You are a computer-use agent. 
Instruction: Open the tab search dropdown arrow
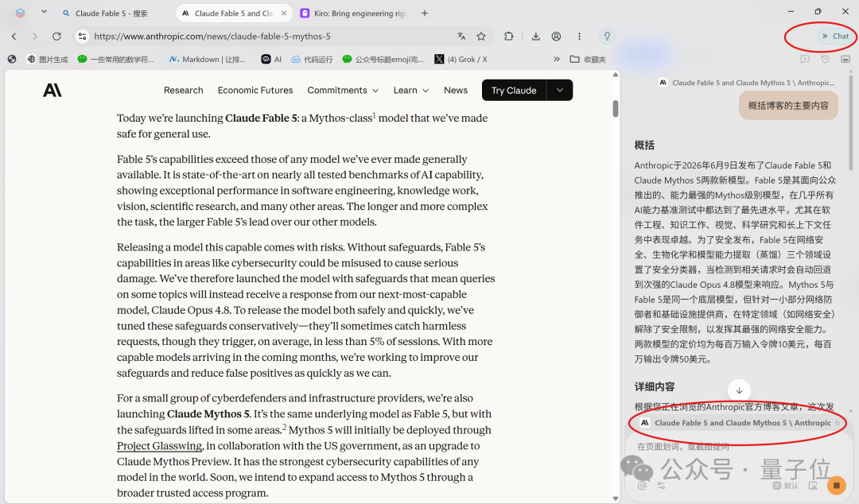tap(44, 12)
